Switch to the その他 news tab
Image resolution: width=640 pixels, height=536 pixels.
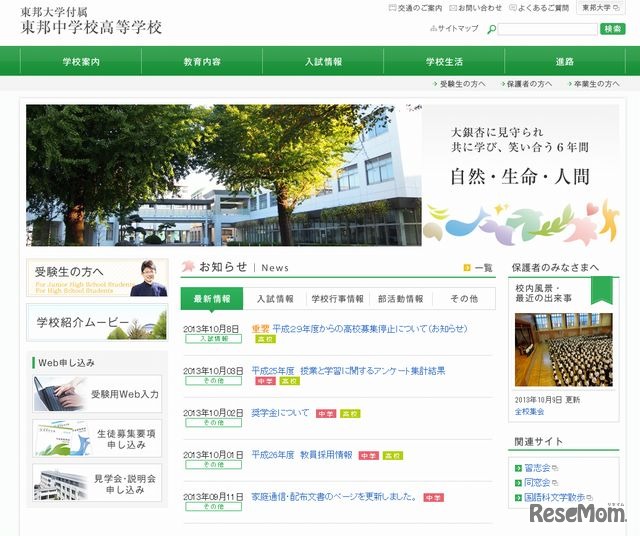pyautogui.click(x=464, y=299)
